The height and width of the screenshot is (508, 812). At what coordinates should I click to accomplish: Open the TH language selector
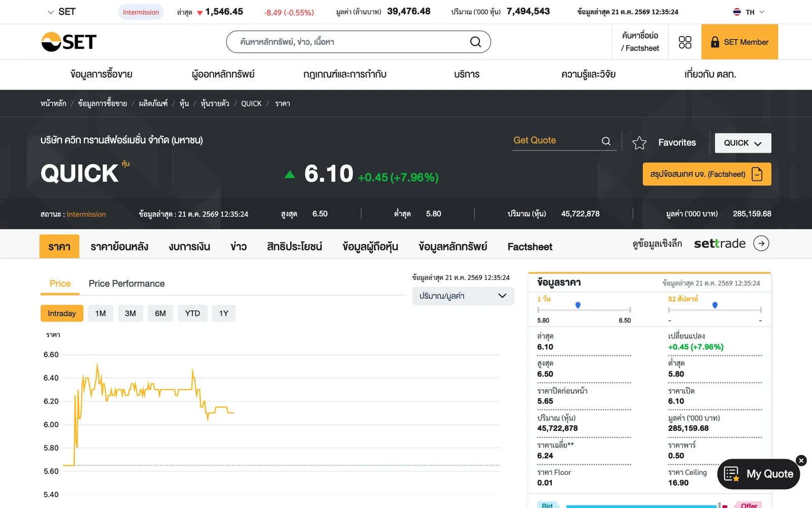click(749, 12)
